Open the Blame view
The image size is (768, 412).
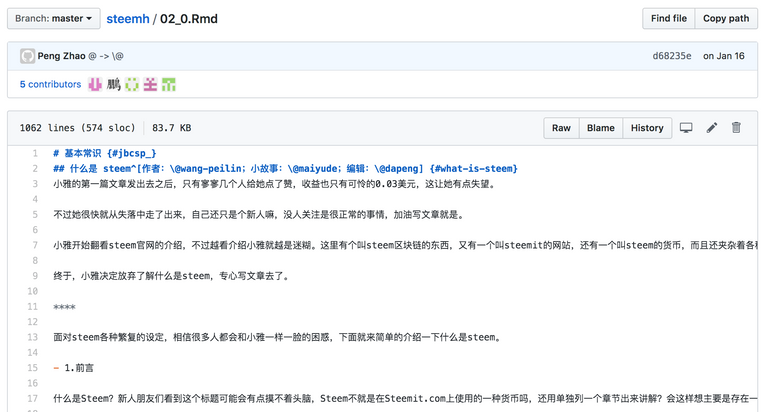pos(601,128)
